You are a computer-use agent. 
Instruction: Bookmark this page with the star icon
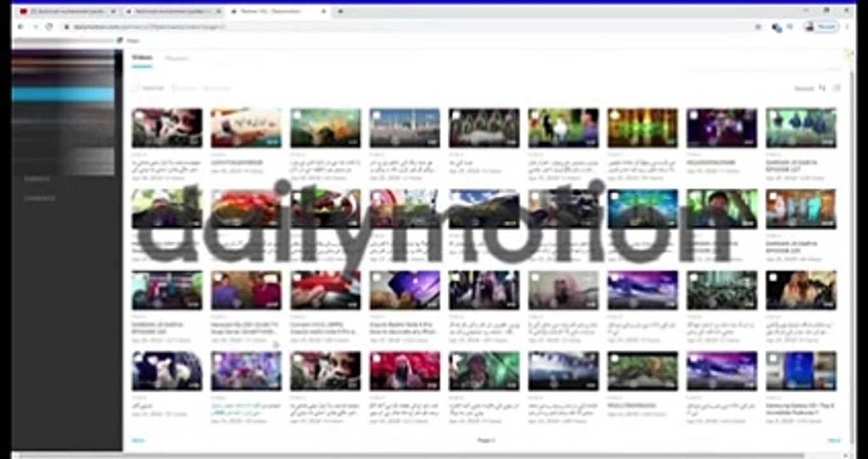click(x=758, y=27)
